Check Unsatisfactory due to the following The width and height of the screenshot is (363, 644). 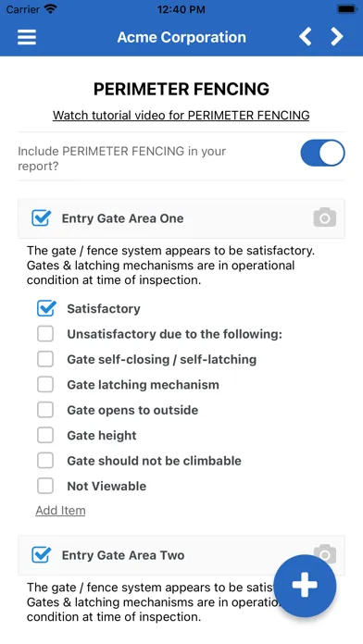pyautogui.click(x=45, y=334)
